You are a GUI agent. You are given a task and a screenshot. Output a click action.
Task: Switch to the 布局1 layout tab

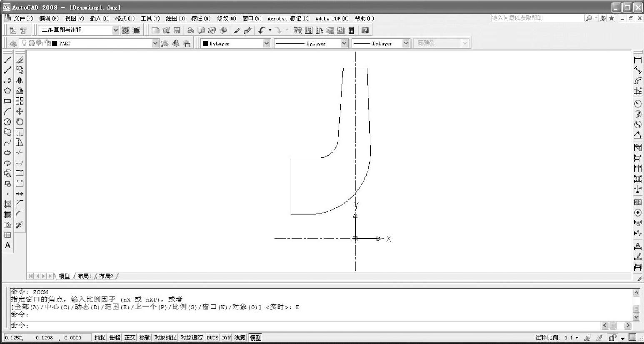[x=85, y=276]
